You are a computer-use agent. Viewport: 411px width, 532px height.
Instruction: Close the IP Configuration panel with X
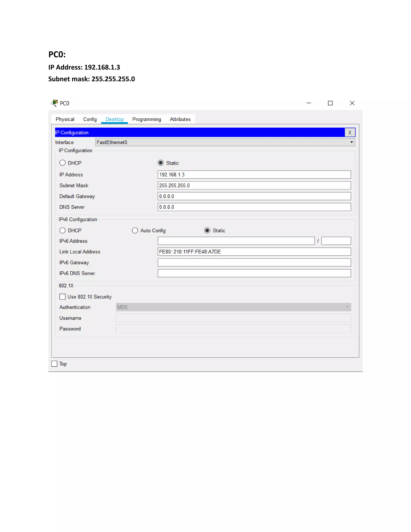tap(350, 132)
